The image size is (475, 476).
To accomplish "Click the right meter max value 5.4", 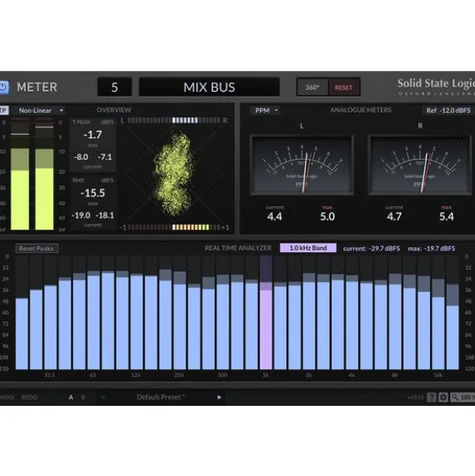I will [x=447, y=217].
